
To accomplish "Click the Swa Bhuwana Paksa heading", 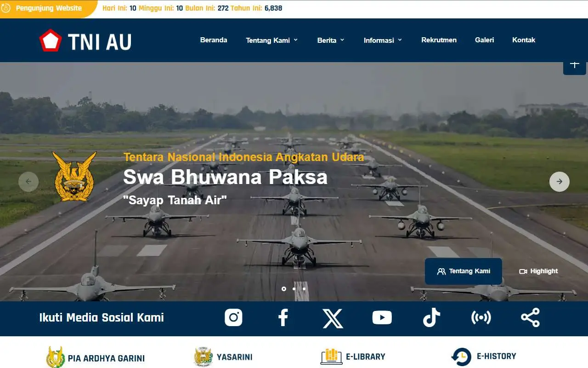I will [225, 177].
